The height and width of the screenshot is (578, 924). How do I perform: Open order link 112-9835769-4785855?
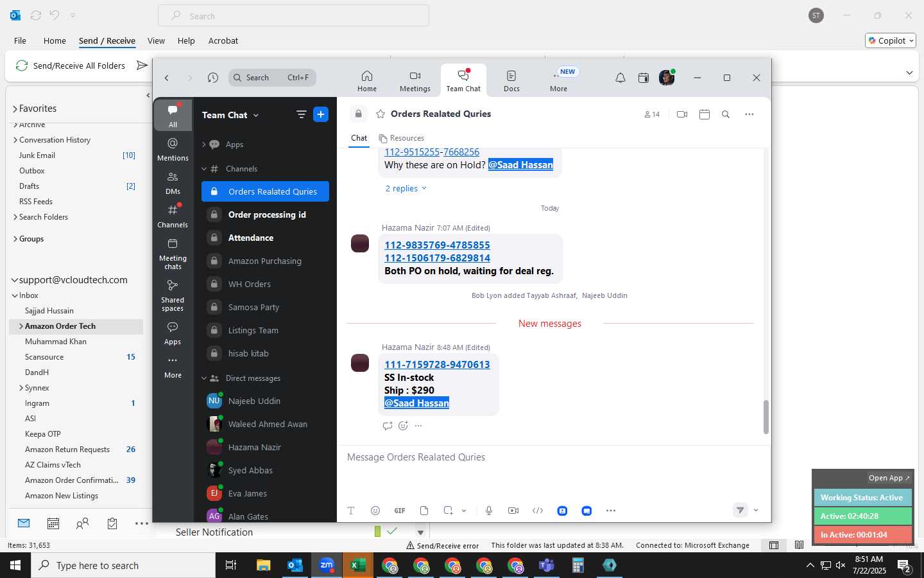click(437, 245)
